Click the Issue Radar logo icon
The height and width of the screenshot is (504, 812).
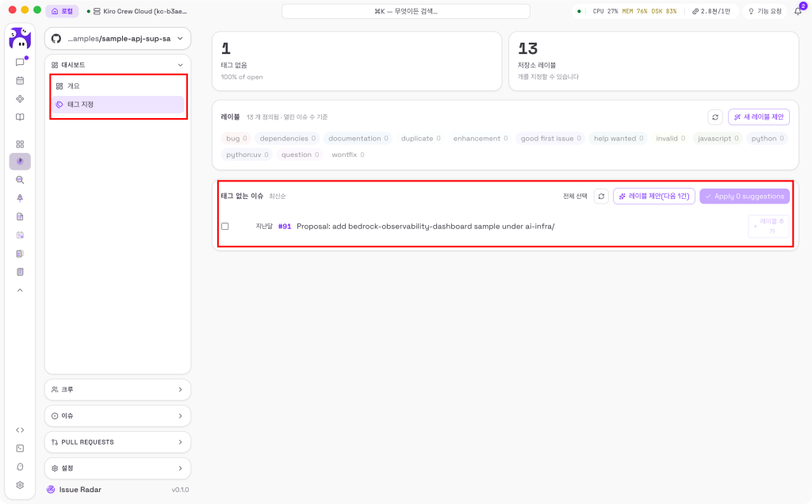pyautogui.click(x=51, y=490)
